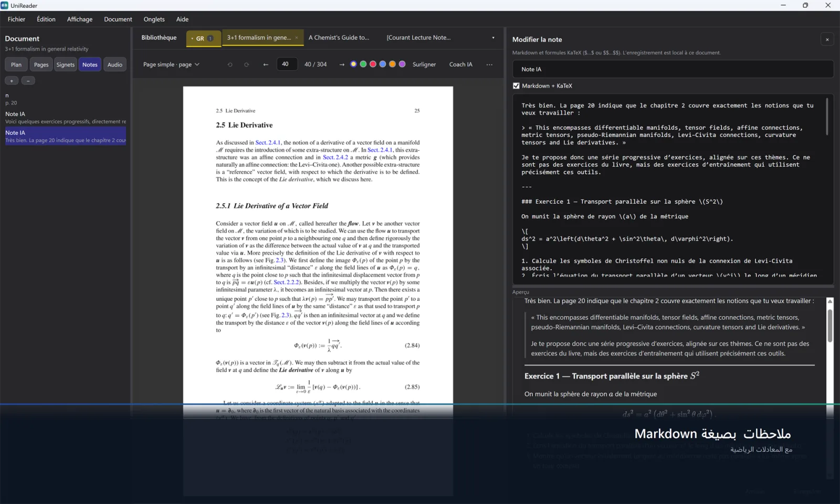
Task: Remove the selected note with minus button
Action: 28,81
